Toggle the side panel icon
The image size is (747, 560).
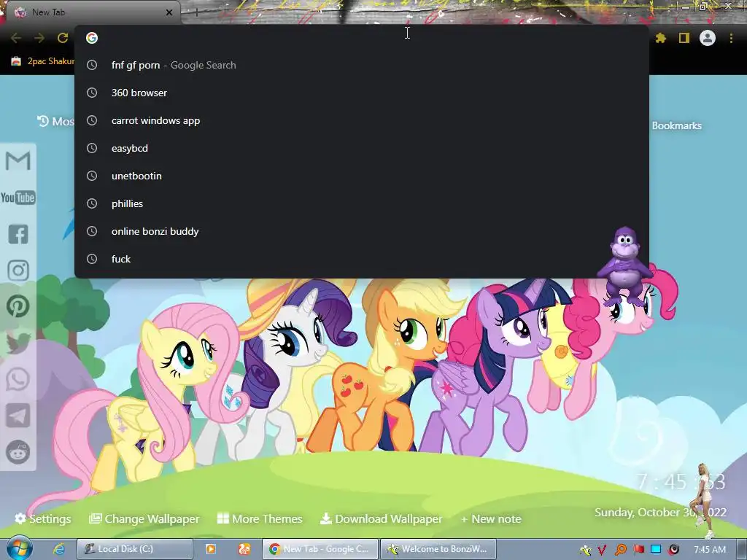[x=684, y=38]
